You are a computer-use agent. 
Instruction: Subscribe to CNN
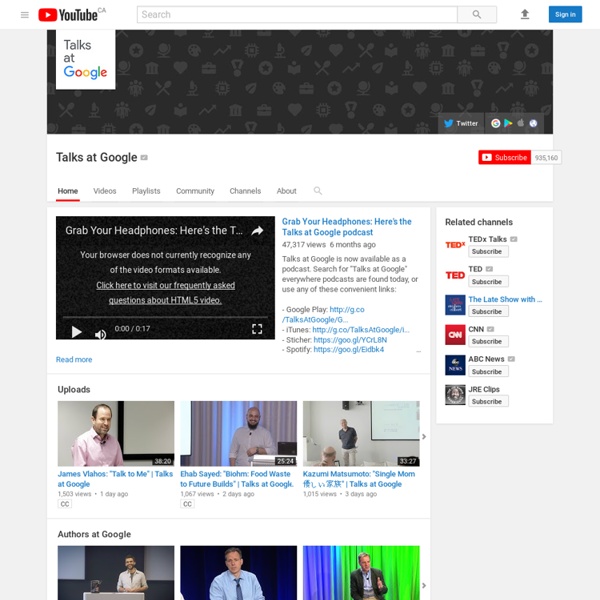(x=488, y=341)
